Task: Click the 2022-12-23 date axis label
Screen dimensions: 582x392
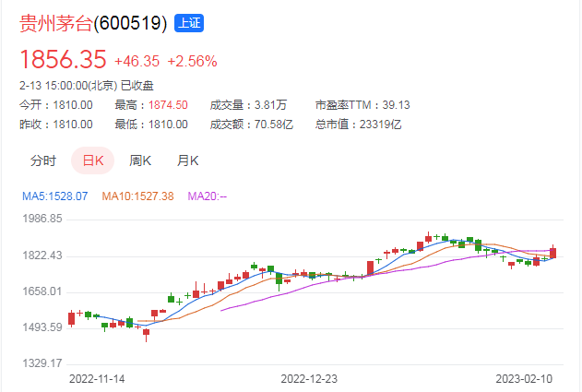Action: (x=309, y=379)
